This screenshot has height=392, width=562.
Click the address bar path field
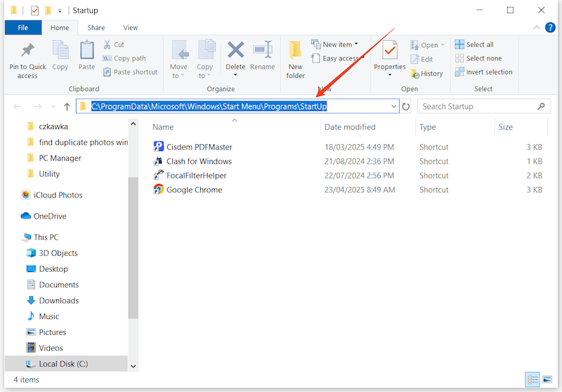click(237, 106)
